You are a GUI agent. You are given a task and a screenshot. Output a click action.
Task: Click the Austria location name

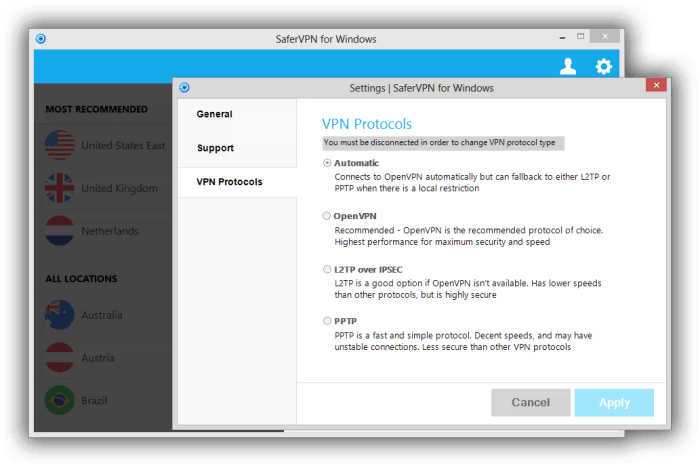[x=98, y=358]
